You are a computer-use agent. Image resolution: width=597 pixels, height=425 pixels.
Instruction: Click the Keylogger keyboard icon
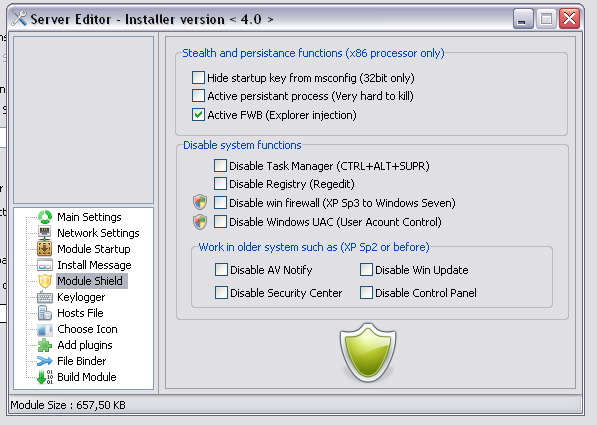coord(45,297)
